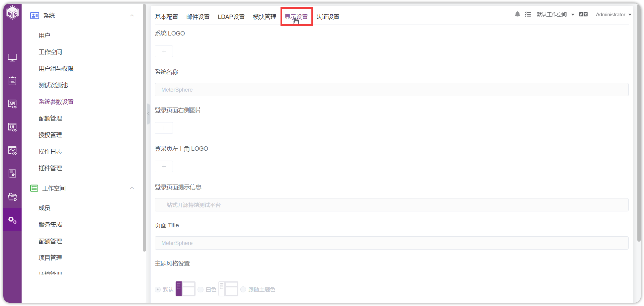The width and height of the screenshot is (644, 306).
Task: Switch to the LDAP设置 tab
Action: click(x=231, y=17)
